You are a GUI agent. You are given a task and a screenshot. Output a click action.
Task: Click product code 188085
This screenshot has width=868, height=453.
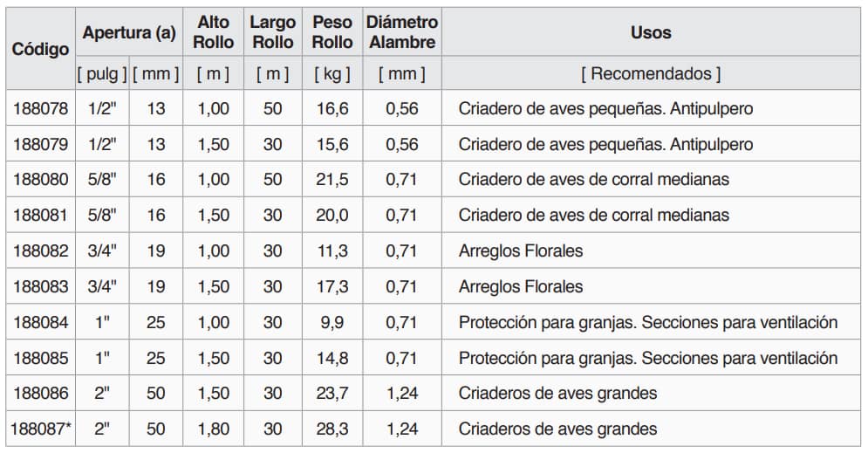click(40, 358)
